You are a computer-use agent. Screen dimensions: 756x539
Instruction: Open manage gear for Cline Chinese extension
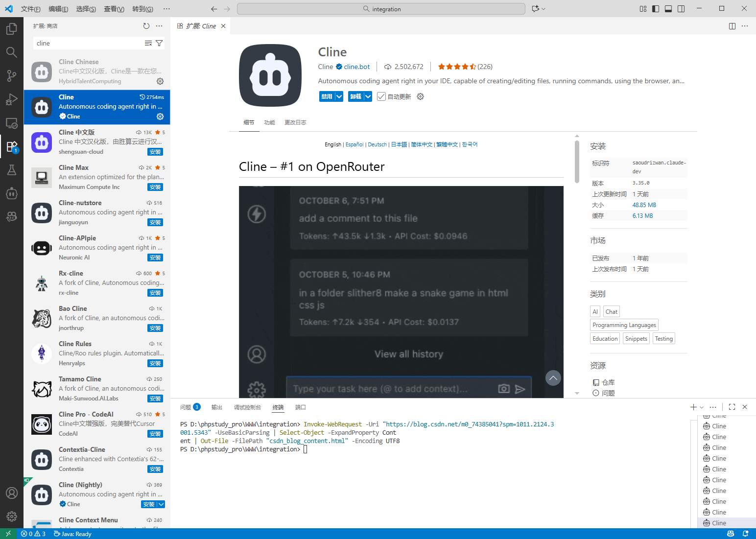pos(160,81)
